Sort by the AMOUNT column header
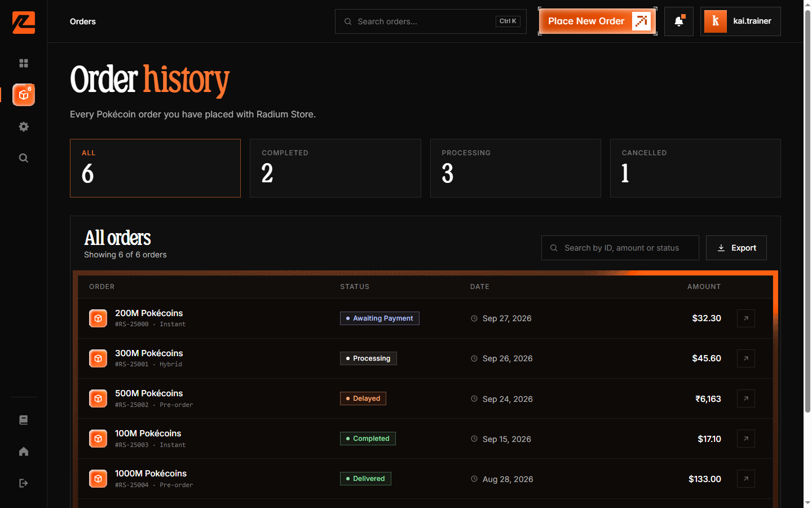The image size is (812, 508). pos(704,287)
